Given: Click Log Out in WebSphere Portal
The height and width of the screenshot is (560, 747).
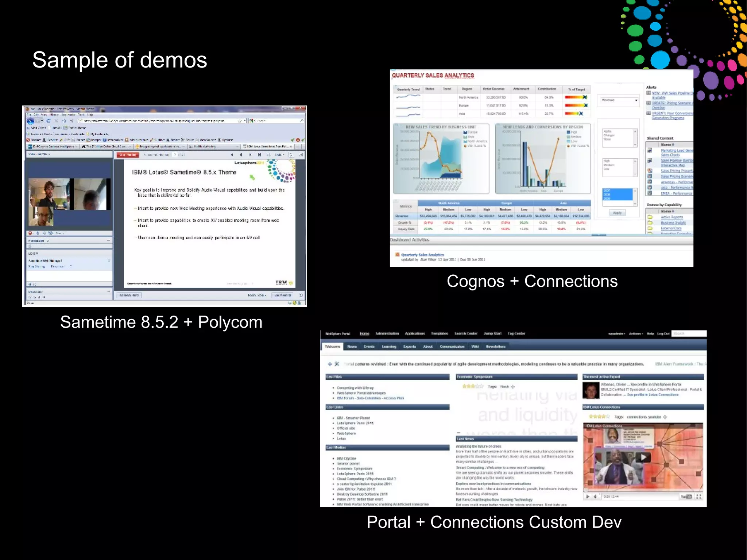Looking at the screenshot, I should (x=663, y=334).
